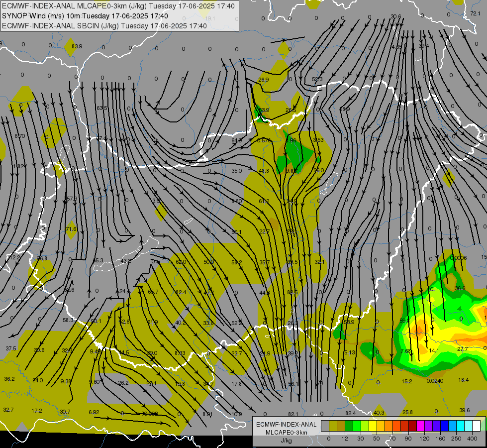Image resolution: width=487 pixels, height=448 pixels.
Task: Click map value 28.9
Action: coord(344,109)
